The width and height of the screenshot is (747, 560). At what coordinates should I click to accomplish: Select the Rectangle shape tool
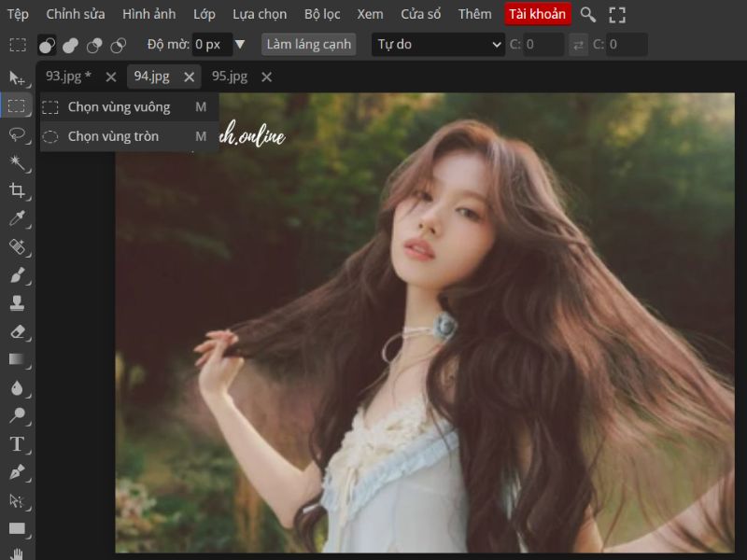point(17,528)
